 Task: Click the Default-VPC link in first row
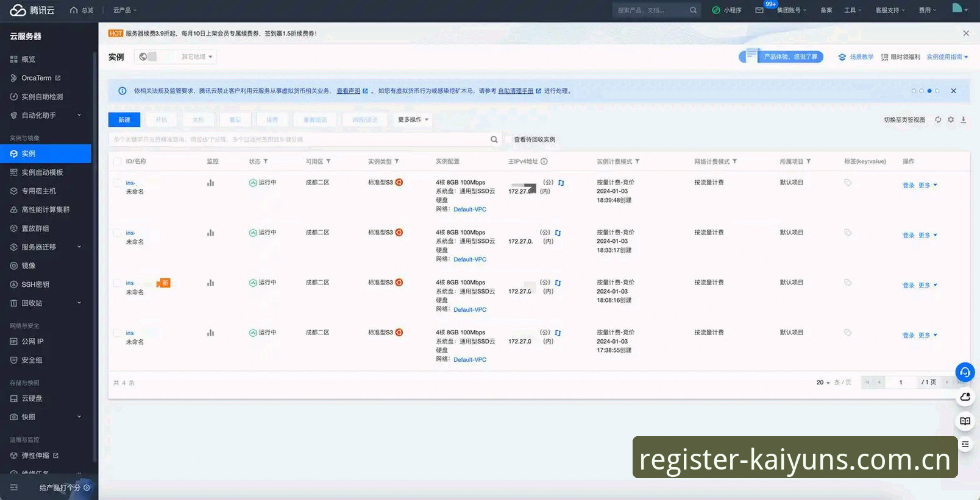470,210
